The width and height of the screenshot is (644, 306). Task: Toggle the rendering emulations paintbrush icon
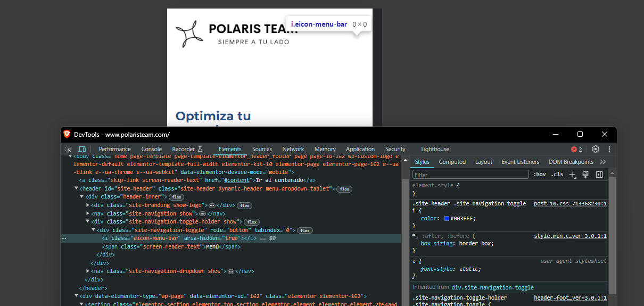tap(585, 175)
